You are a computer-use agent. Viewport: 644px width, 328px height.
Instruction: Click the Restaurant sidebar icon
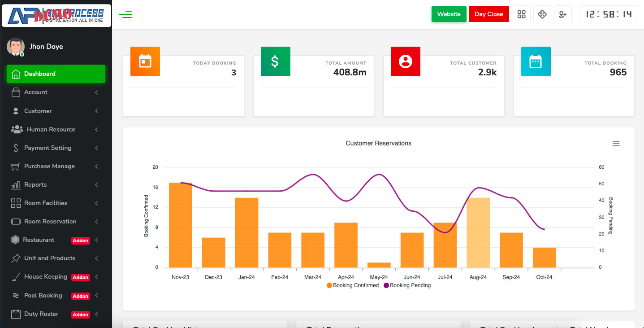[15, 240]
